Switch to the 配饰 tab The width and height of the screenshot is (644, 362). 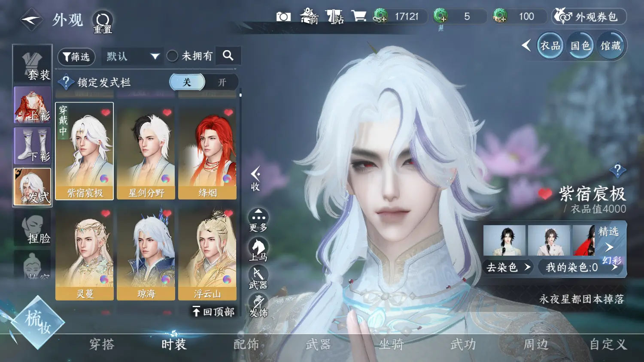[246, 344]
